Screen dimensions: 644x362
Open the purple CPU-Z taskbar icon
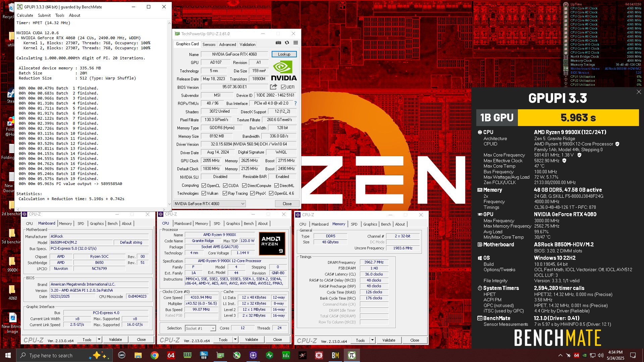tap(253, 355)
